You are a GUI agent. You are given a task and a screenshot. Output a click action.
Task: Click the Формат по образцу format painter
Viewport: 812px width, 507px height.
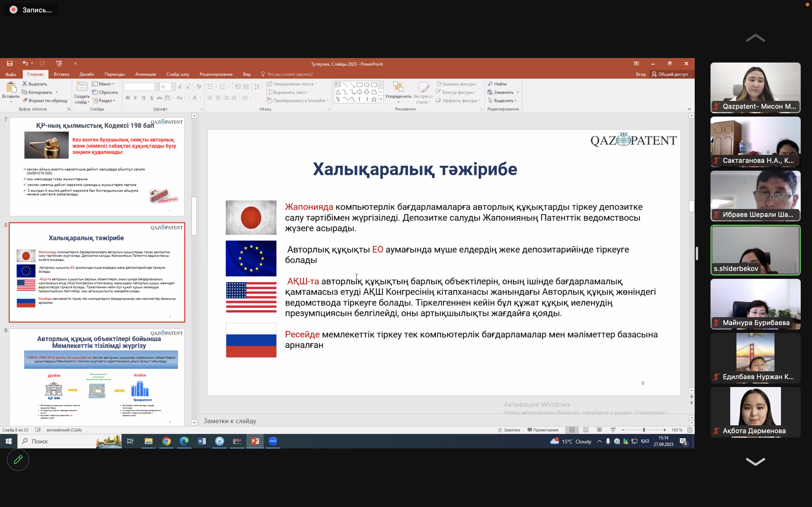45,101
